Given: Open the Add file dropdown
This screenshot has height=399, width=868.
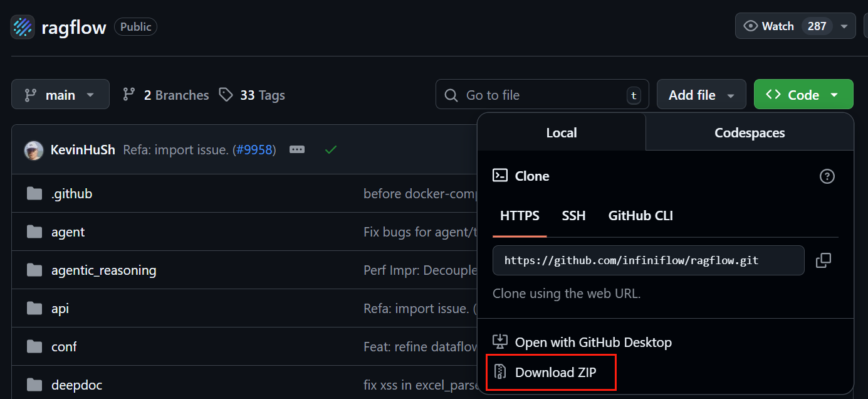Looking at the screenshot, I should tap(701, 95).
